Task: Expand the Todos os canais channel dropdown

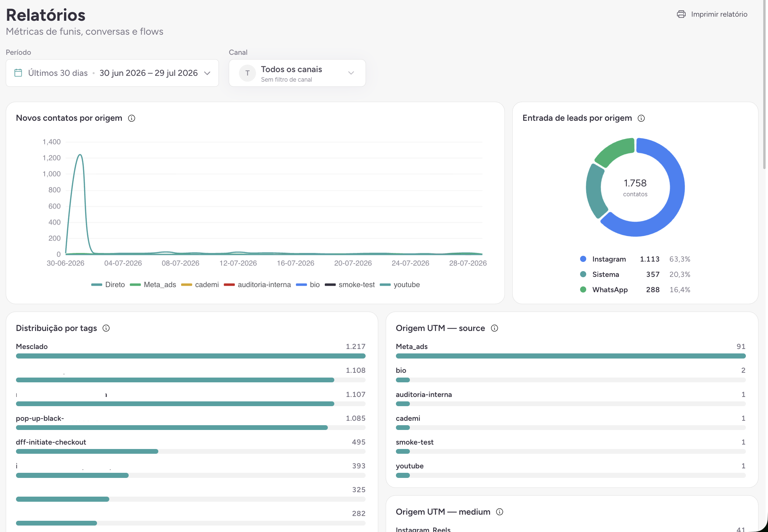Action: (x=297, y=73)
